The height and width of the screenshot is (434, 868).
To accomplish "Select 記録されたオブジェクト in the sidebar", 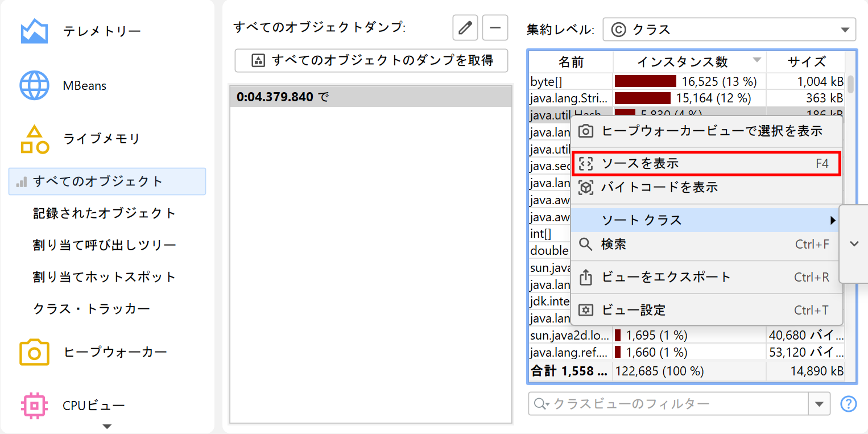I will pyautogui.click(x=105, y=213).
